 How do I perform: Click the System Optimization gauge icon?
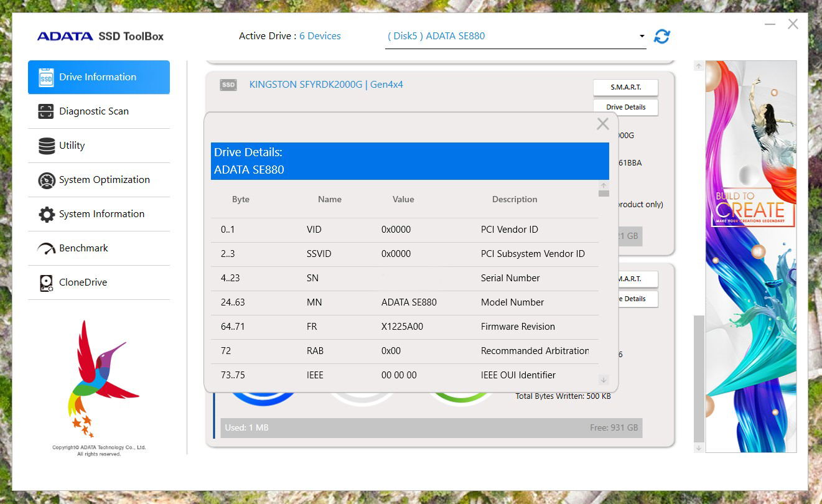(46, 180)
